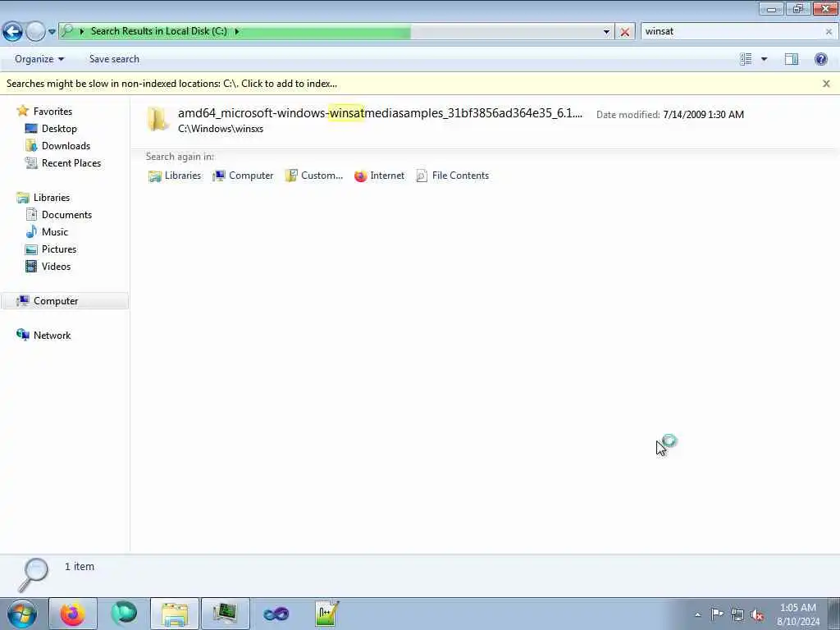Clear the winsat search box text

pyautogui.click(x=829, y=32)
